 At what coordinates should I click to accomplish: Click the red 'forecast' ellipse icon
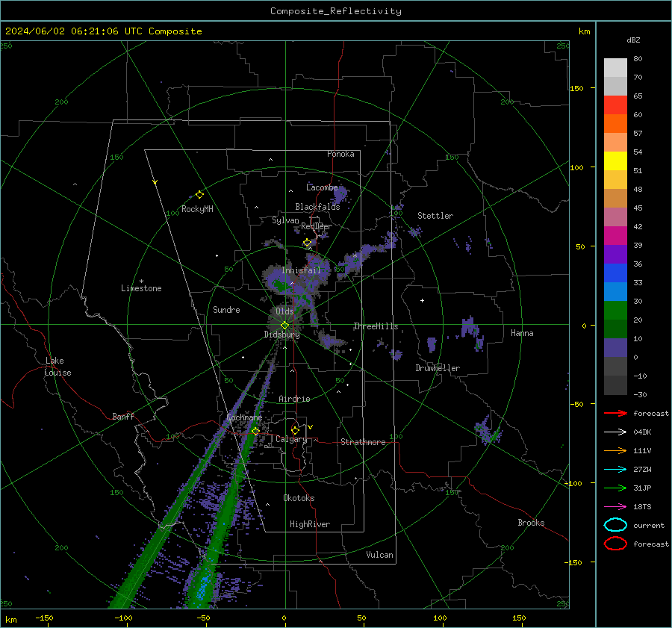(x=615, y=544)
